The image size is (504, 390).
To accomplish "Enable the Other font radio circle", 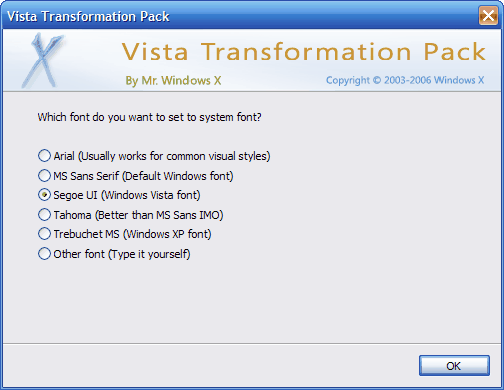I will click(x=44, y=254).
